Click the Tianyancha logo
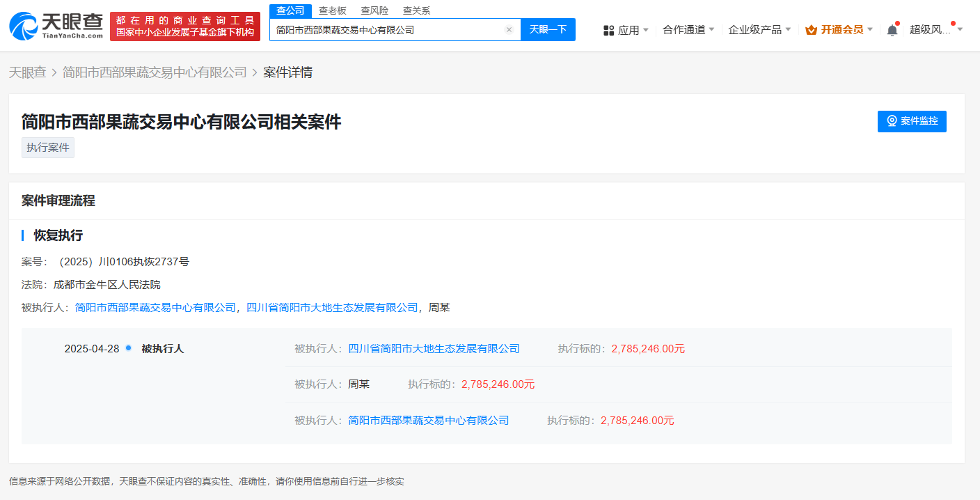This screenshot has width=980, height=500. point(56,26)
